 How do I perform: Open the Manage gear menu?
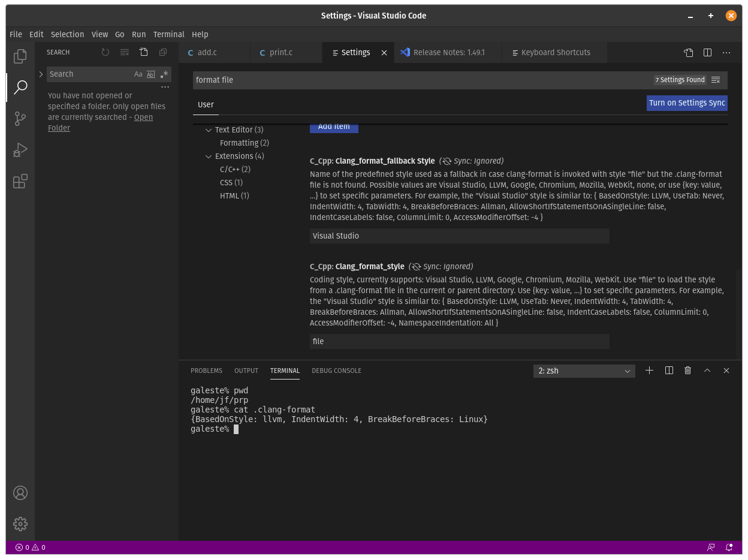[x=20, y=524]
